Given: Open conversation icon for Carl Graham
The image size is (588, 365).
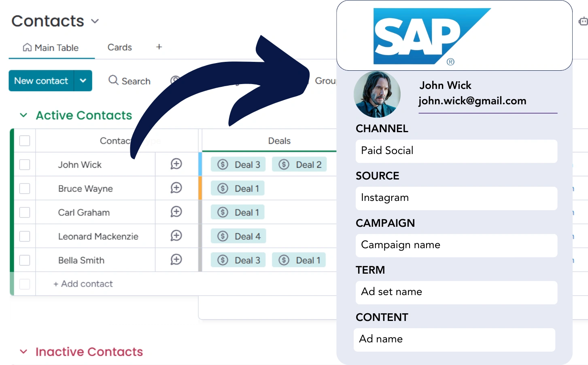Looking at the screenshot, I should pyautogui.click(x=176, y=212).
